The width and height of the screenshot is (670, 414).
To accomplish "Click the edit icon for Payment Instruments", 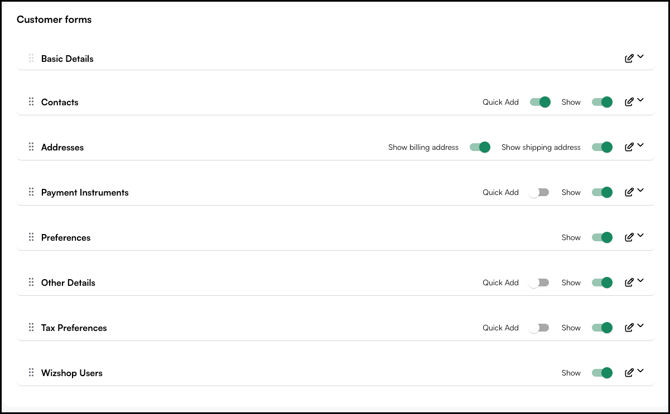I will (629, 192).
